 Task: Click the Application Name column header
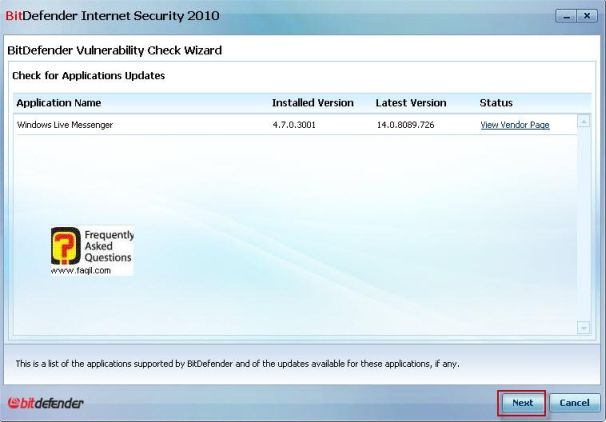[x=59, y=103]
